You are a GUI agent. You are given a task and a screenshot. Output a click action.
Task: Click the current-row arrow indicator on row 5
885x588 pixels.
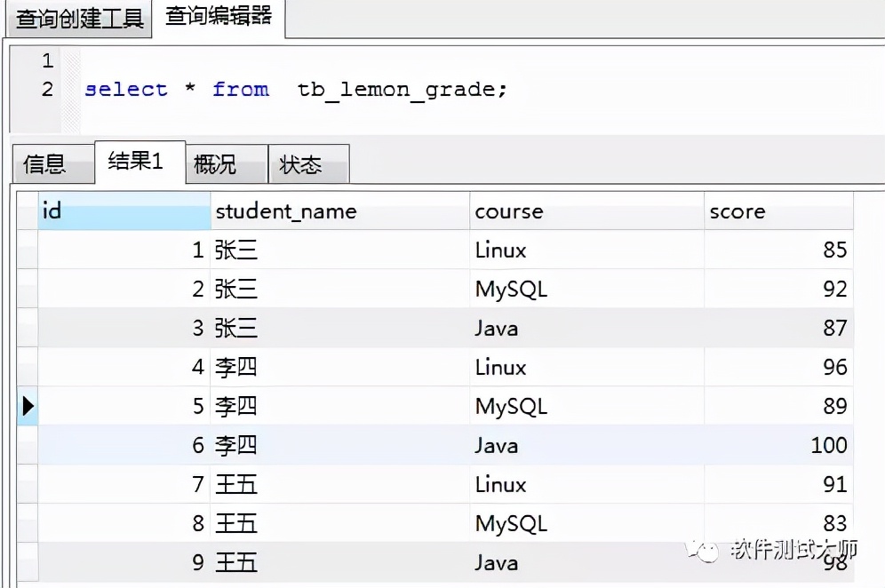click(x=28, y=407)
